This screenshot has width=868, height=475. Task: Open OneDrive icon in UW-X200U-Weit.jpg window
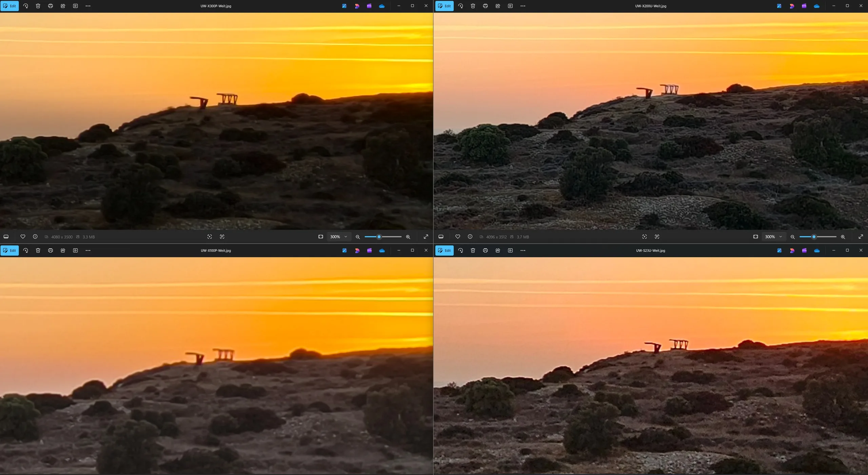(x=816, y=6)
